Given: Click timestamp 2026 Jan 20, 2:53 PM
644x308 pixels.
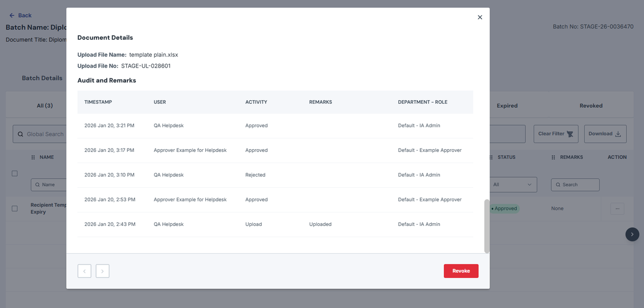Looking at the screenshot, I should [x=109, y=200].
